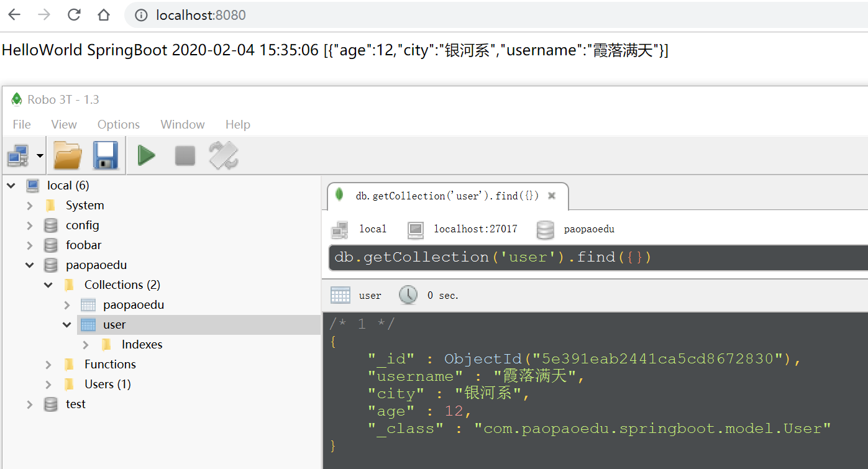Select the paopaoedu database
868x469 pixels.
click(x=96, y=265)
